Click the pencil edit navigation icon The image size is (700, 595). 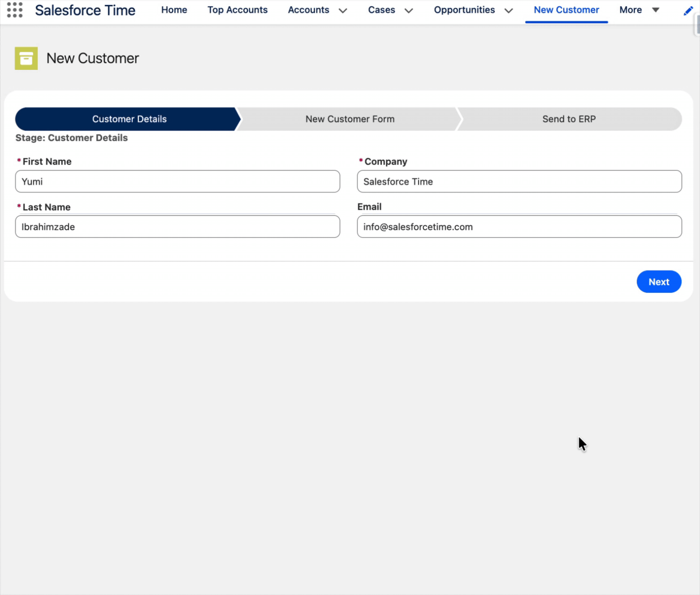tap(688, 11)
